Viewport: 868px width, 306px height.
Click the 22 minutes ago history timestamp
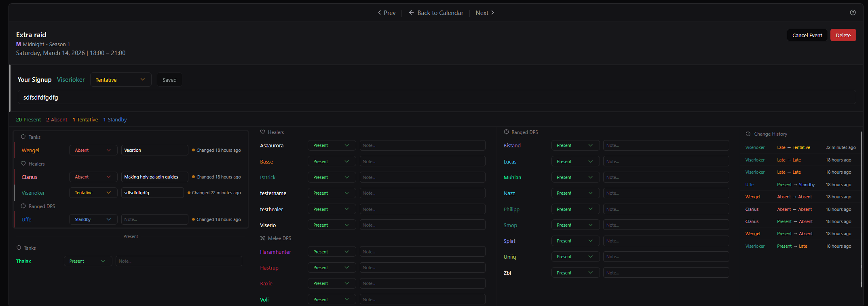click(841, 147)
